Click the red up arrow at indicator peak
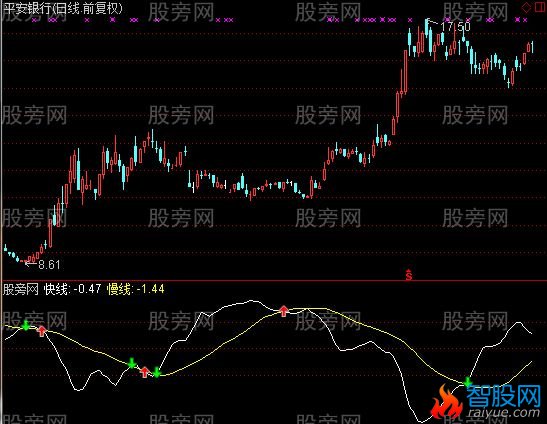 [284, 311]
